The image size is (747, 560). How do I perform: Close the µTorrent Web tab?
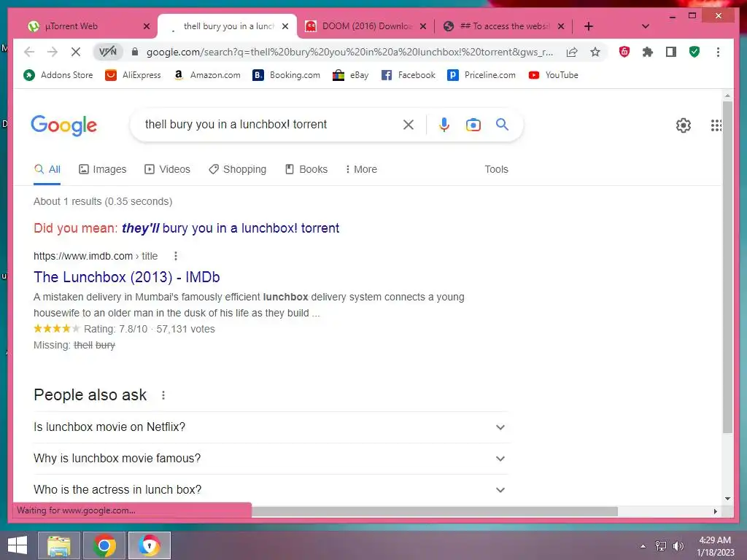point(147,26)
